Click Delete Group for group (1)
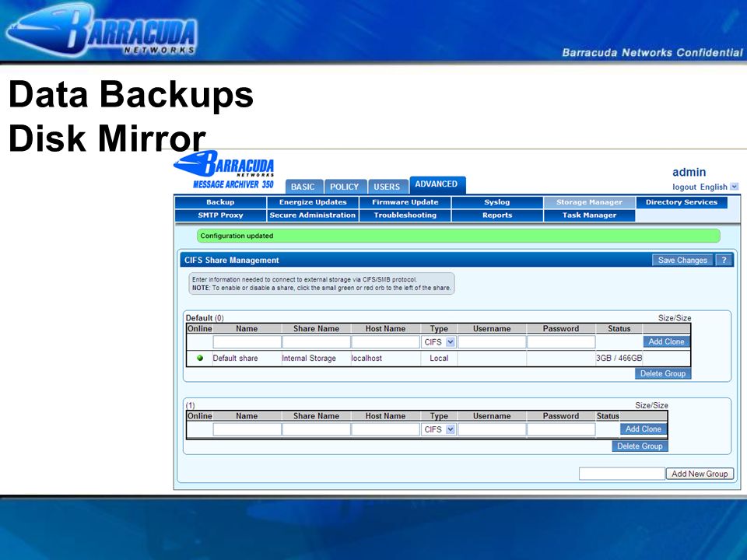The image size is (747, 560). (x=640, y=446)
